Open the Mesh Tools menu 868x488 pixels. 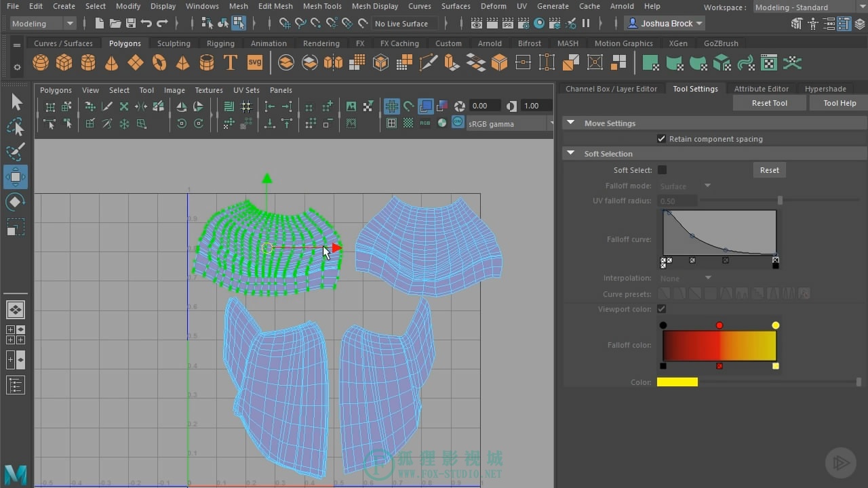[x=322, y=6]
